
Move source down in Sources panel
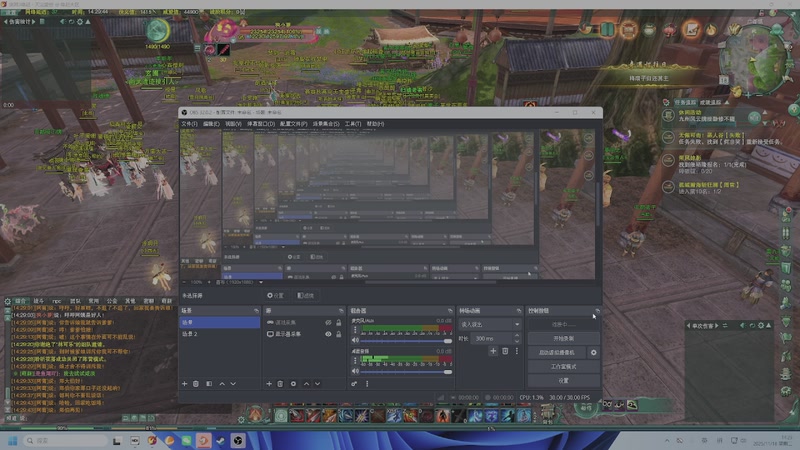[x=317, y=384]
